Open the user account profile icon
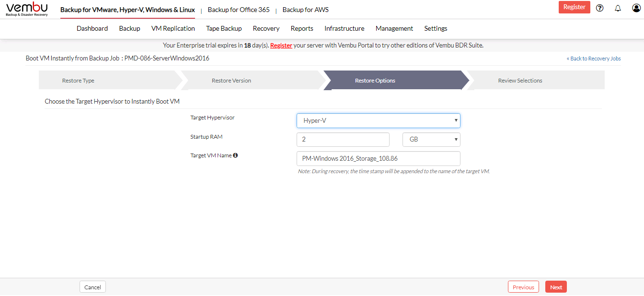Image resolution: width=644 pixels, height=296 pixels. (636, 8)
